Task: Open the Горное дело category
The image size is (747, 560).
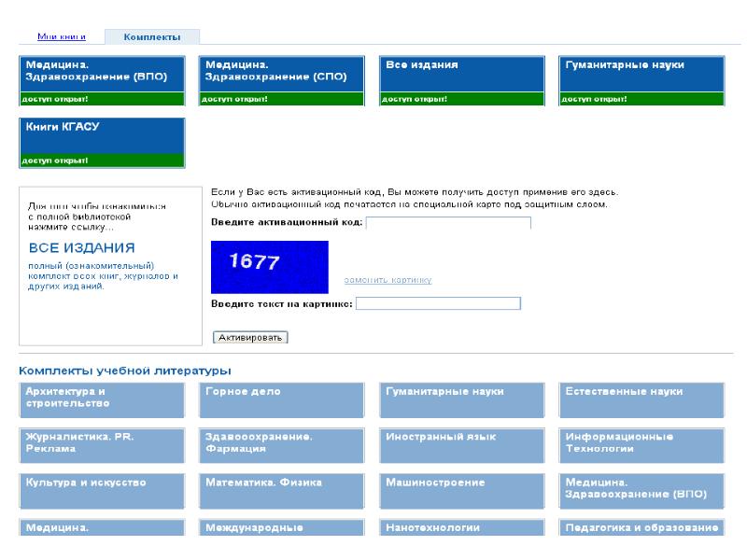Action: 282,399
